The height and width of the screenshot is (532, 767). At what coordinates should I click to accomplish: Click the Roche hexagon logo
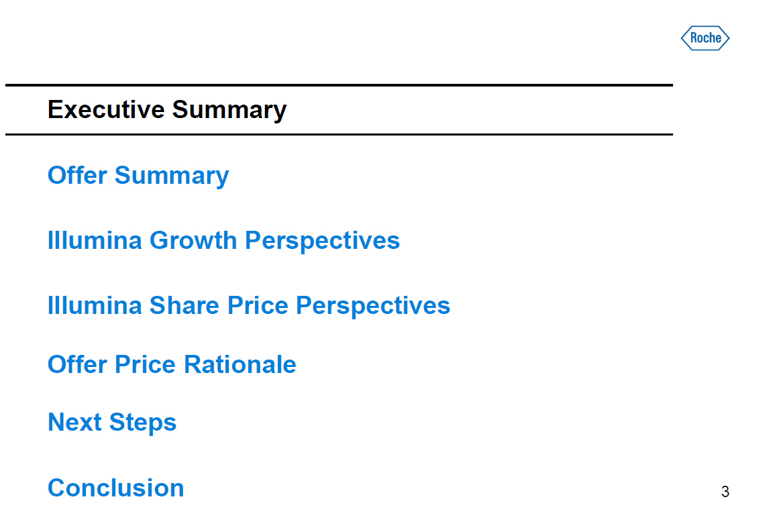[705, 38]
